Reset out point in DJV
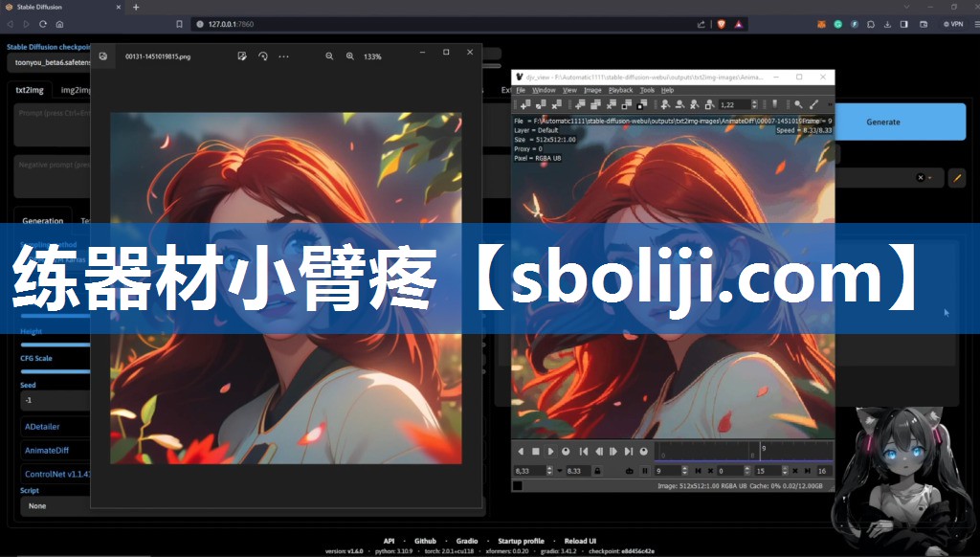Screen dimensions: 980x557 [795, 470]
